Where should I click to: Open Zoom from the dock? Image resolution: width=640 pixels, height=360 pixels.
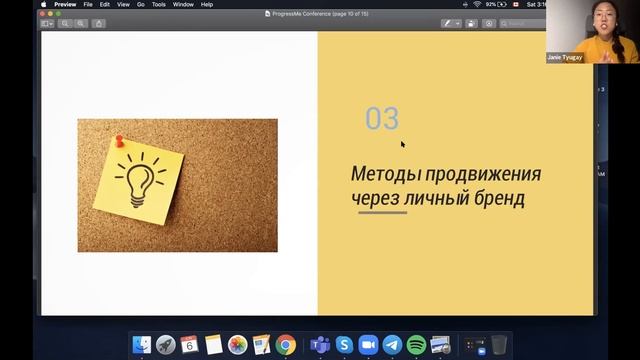(x=368, y=345)
